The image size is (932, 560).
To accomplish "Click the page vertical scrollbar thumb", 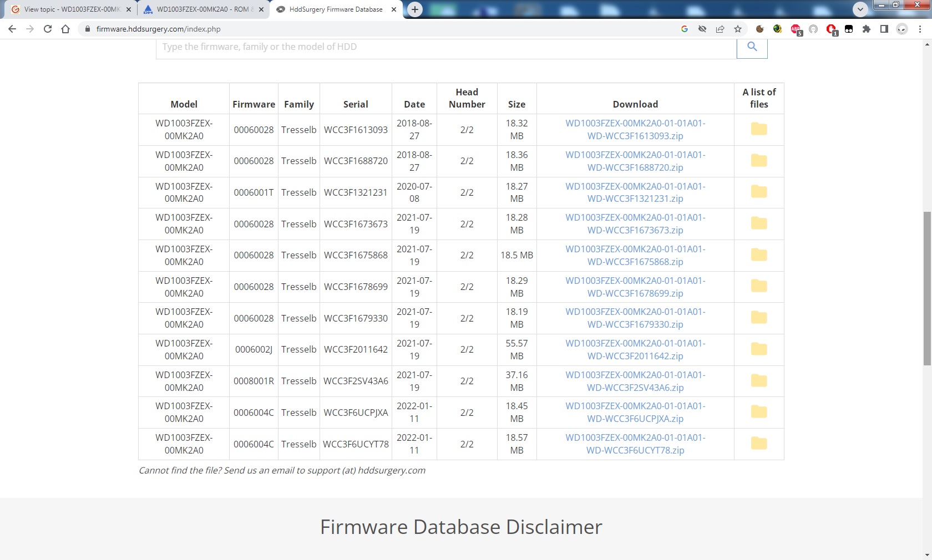I will pyautogui.click(x=927, y=288).
